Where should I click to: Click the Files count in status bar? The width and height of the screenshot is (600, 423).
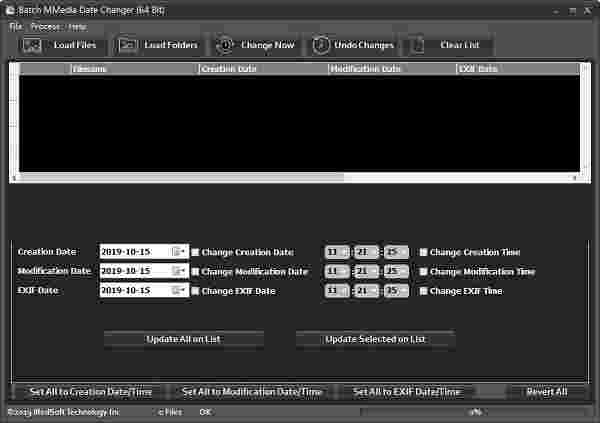tap(170, 412)
